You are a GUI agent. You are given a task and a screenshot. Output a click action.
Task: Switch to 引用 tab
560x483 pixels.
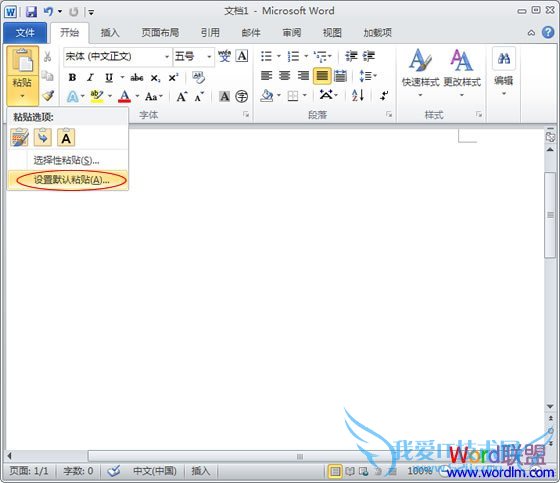click(210, 33)
